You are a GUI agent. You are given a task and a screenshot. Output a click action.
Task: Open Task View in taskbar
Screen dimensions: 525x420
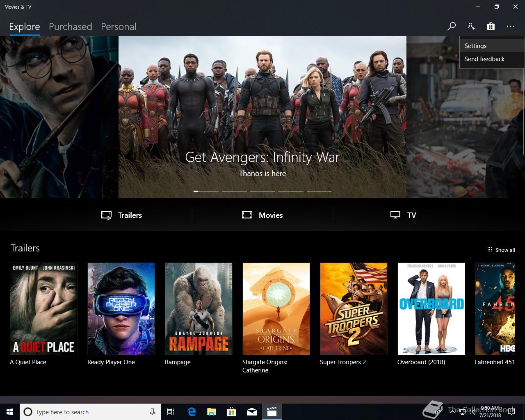pos(171,412)
